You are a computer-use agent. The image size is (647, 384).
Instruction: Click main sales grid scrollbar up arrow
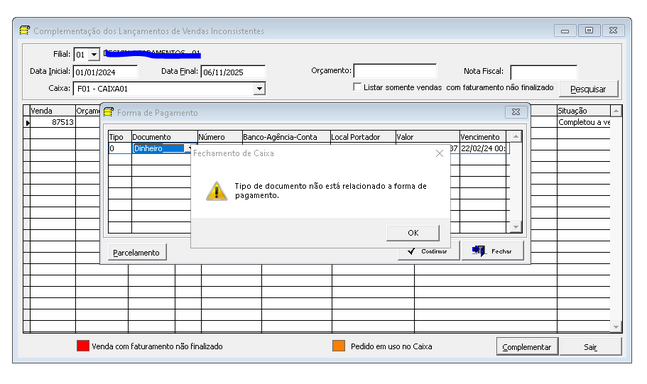pos(616,111)
